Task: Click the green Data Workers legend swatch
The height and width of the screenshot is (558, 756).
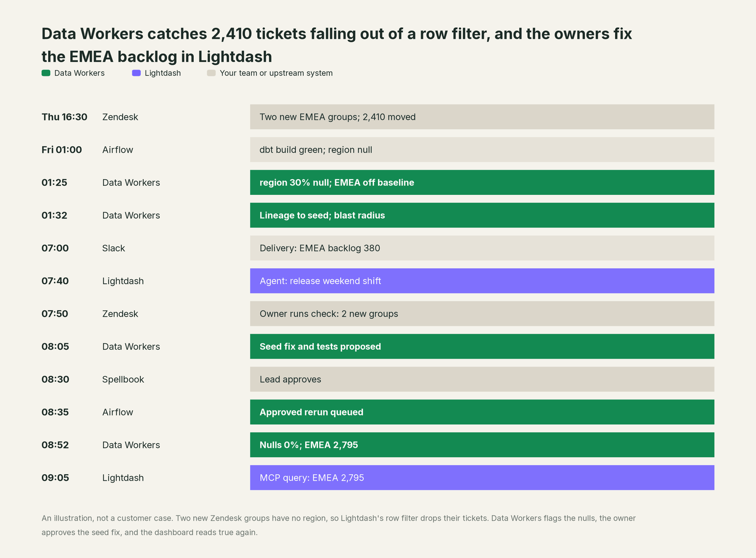Action: coord(46,73)
